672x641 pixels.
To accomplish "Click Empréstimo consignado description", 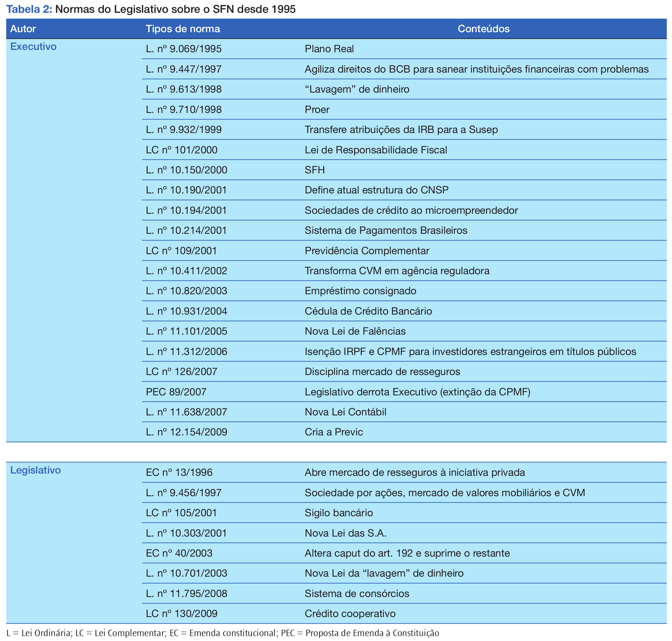I will [360, 291].
